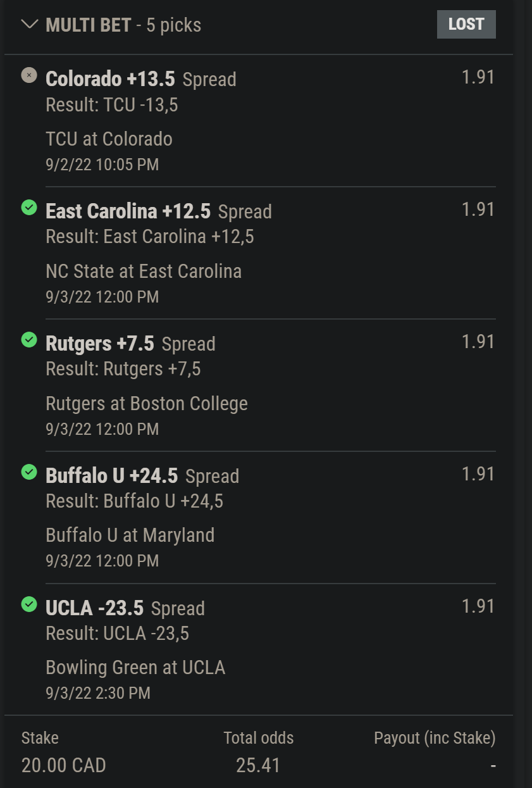Open the Buffalo U at Maryland matchup
The image size is (532, 788).
[x=130, y=535]
